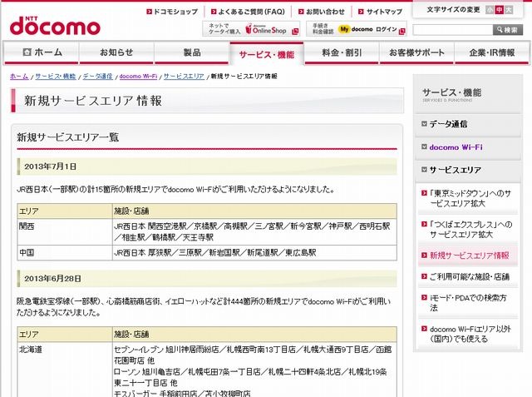This screenshot has width=532, height=397.
Task: Click the 関西 area cell
Action: [65, 231]
